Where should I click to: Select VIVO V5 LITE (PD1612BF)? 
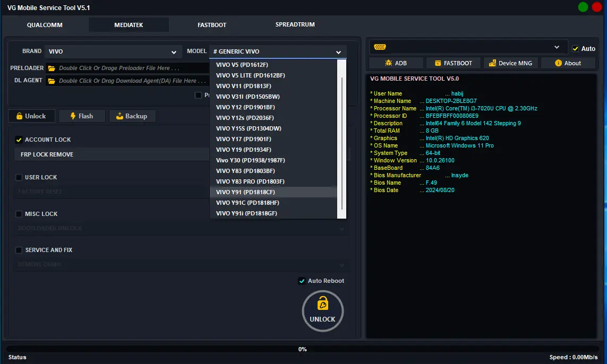click(273, 75)
